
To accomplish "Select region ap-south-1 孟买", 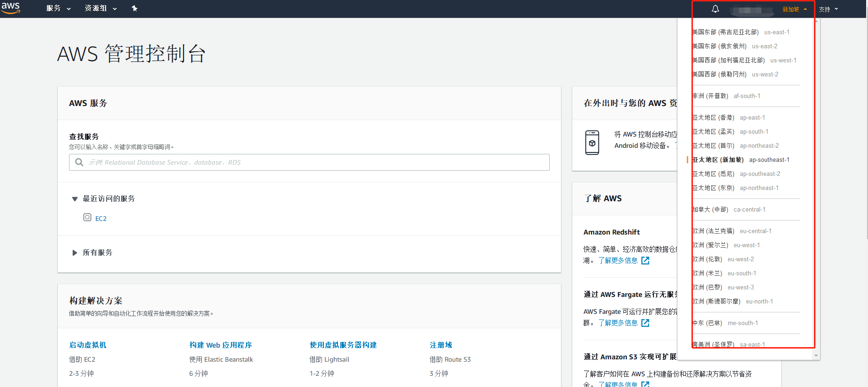I will [730, 132].
